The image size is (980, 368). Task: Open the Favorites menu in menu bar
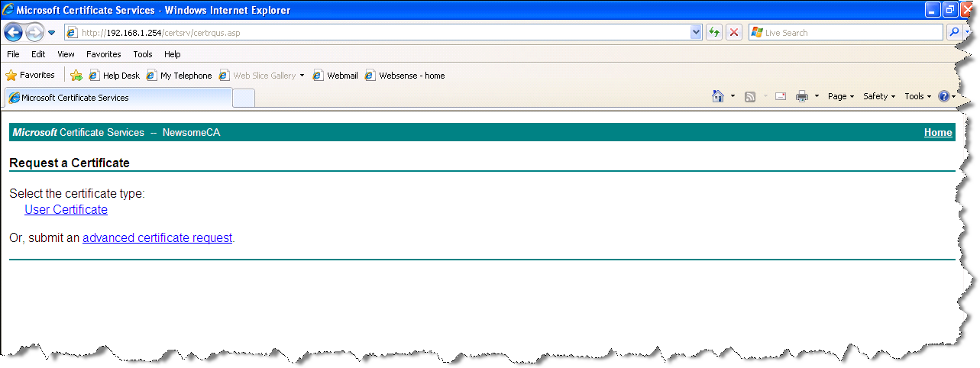point(104,54)
